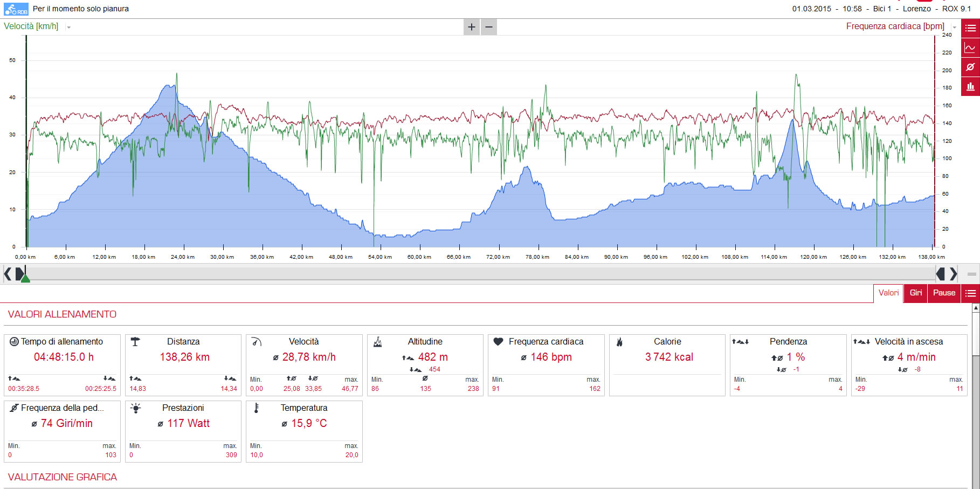Select the left range handle on slider
980x489 pixels.
pos(19,274)
